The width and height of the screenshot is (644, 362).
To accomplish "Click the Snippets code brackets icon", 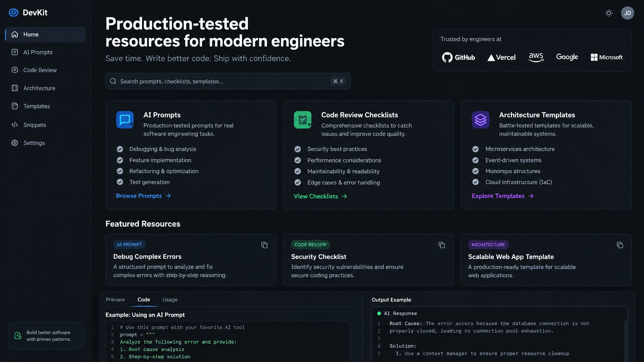I will click(x=15, y=124).
